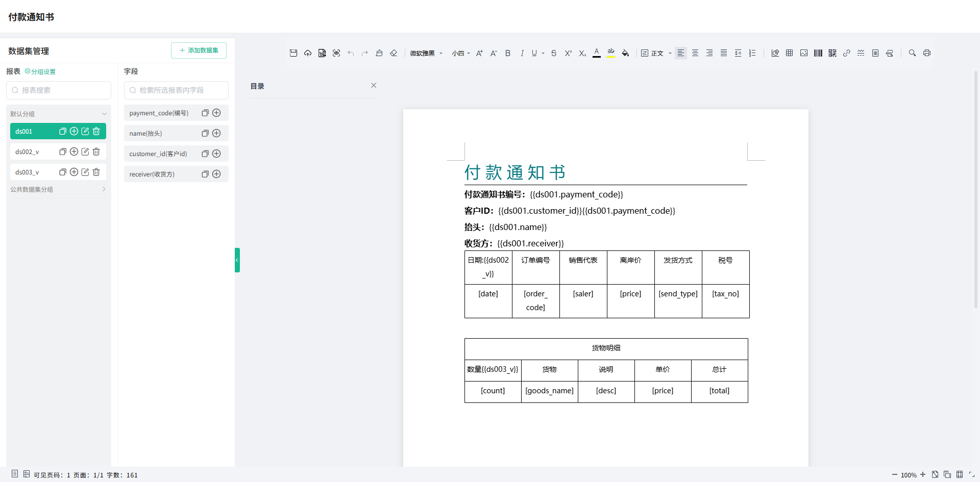This screenshot has width=980, height=482.
Task: Open the print dialog
Action: click(927, 53)
